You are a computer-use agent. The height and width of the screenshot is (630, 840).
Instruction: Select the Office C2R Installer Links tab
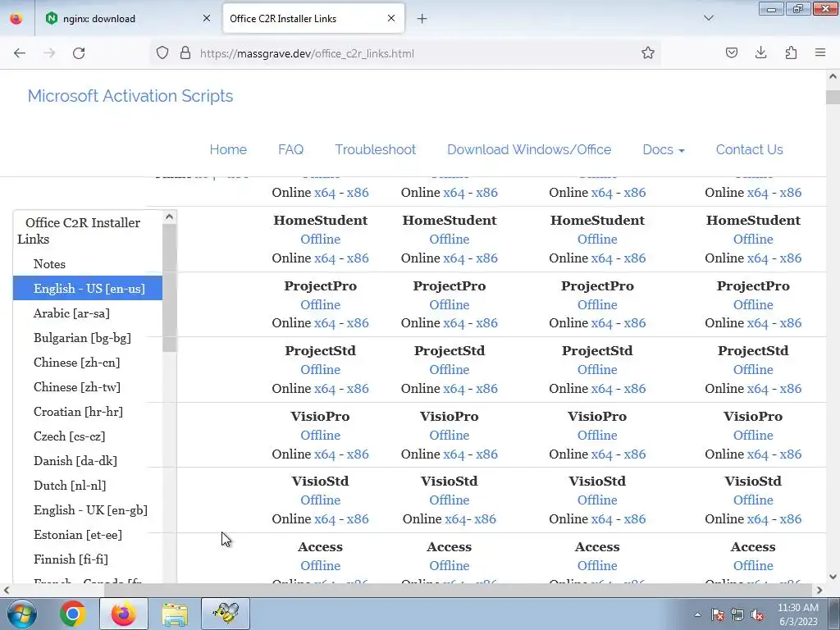313,18
